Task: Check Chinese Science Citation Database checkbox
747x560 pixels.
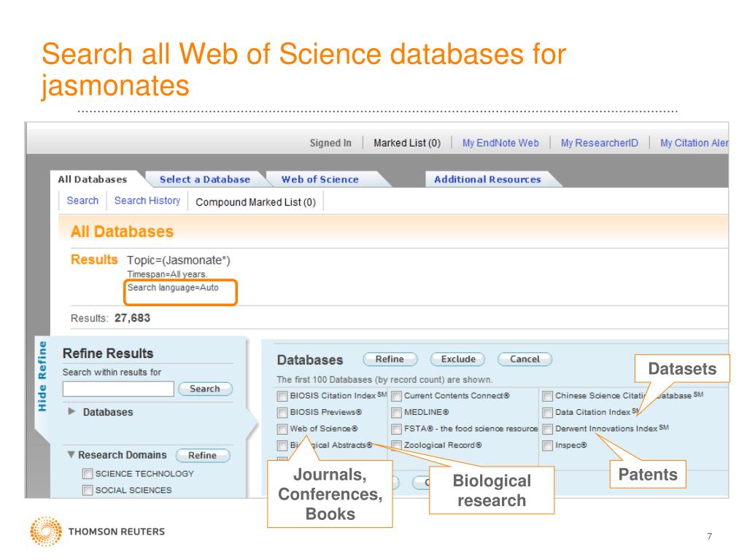Action: (548, 396)
